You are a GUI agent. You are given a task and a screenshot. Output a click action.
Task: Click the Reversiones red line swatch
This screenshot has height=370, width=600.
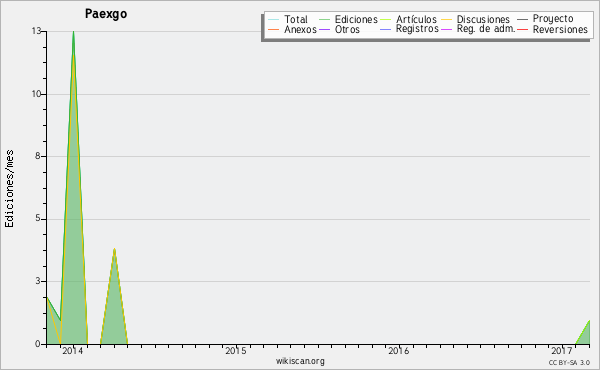coord(522,29)
